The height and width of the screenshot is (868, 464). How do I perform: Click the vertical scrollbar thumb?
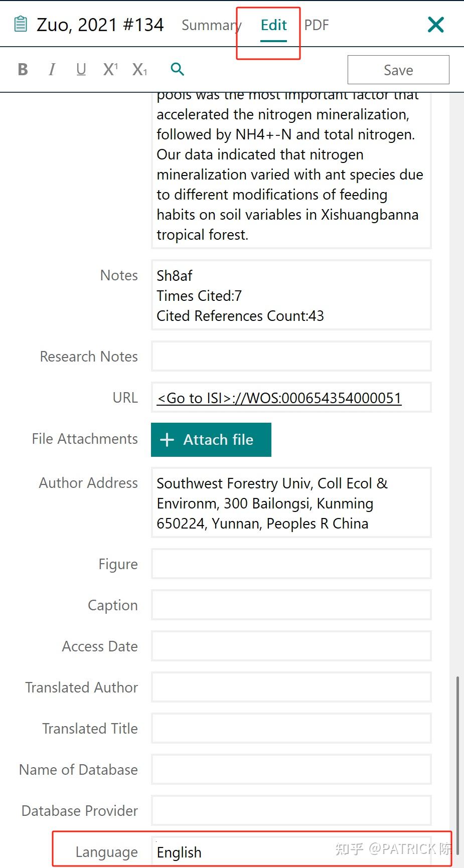pos(457,752)
